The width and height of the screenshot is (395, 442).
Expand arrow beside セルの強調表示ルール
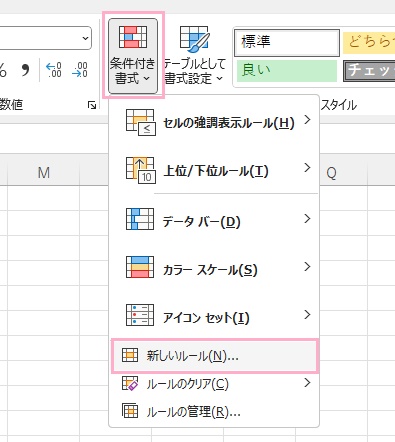(x=307, y=119)
